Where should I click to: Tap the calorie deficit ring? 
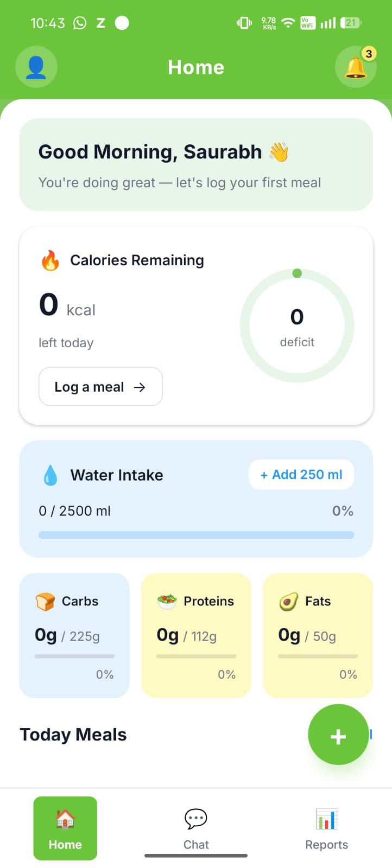297,327
